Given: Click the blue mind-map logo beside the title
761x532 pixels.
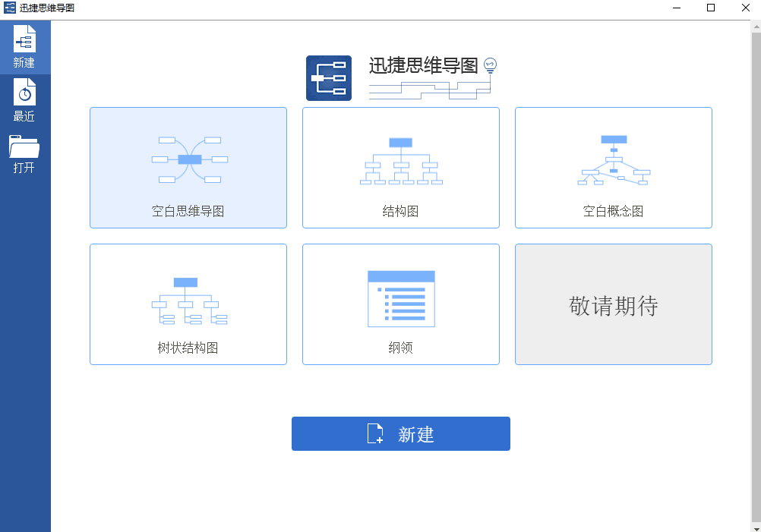Looking at the screenshot, I should (328, 77).
